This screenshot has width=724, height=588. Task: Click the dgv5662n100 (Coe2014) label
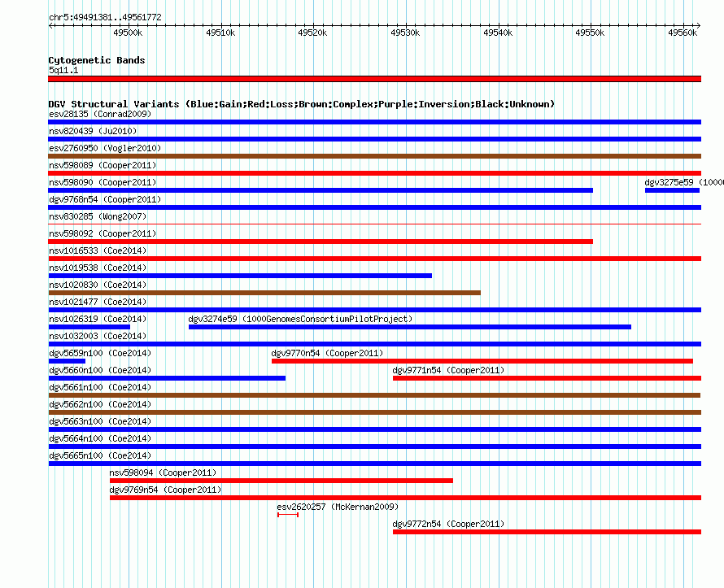(100, 404)
